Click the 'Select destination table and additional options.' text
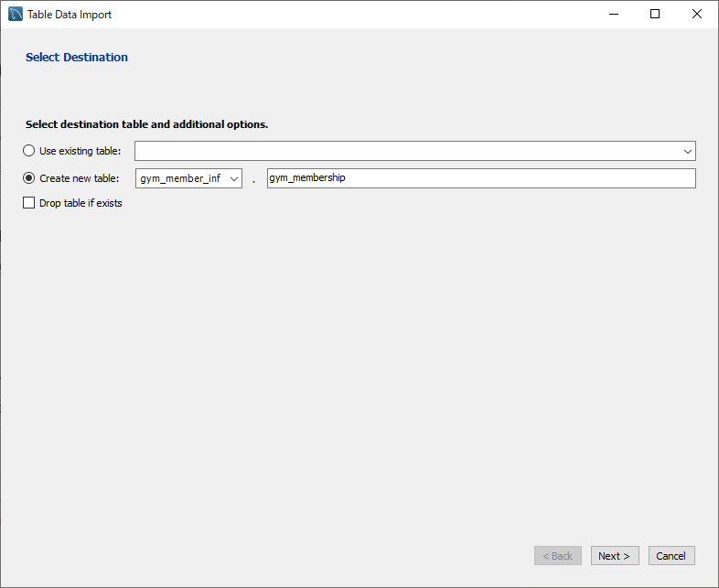The width and height of the screenshot is (719, 588). tap(146, 124)
